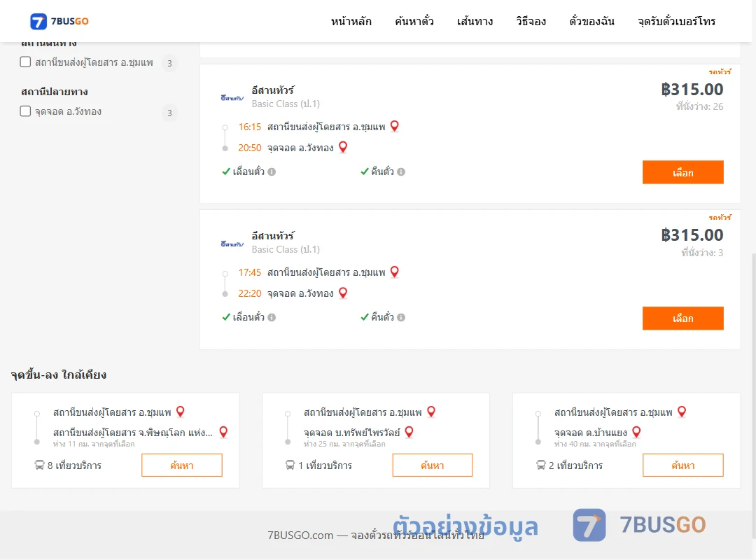Select the 17:45 trip with เลือก button
This screenshot has height=560, width=756.
(682, 318)
